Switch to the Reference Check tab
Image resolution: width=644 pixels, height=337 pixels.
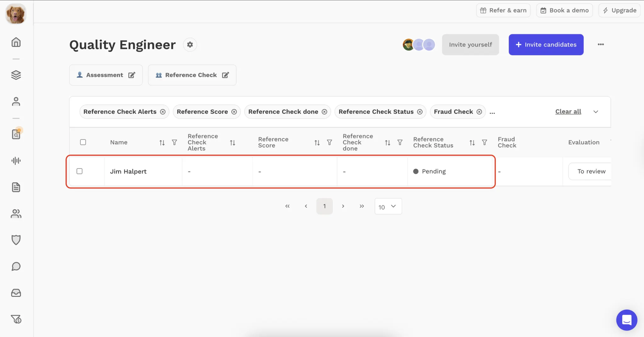191,75
